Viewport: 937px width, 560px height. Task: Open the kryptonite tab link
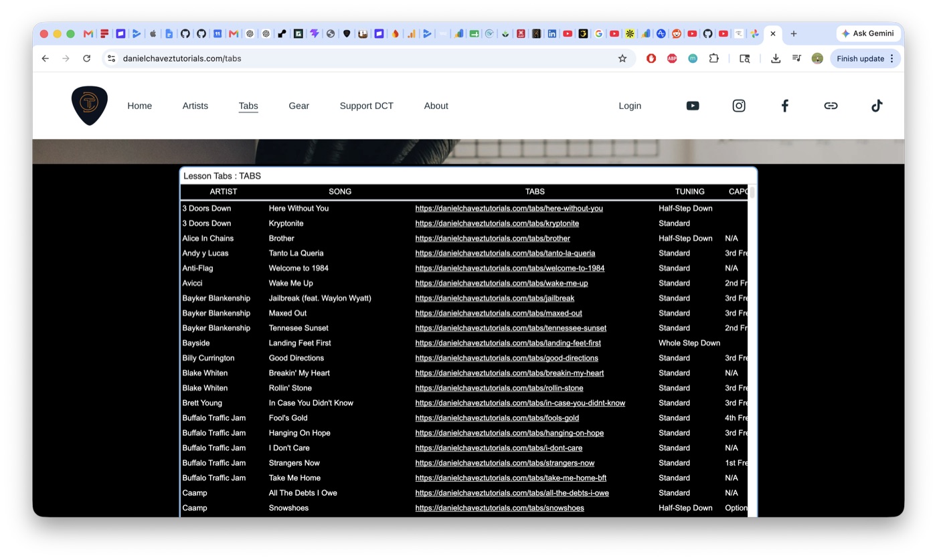coord(497,223)
